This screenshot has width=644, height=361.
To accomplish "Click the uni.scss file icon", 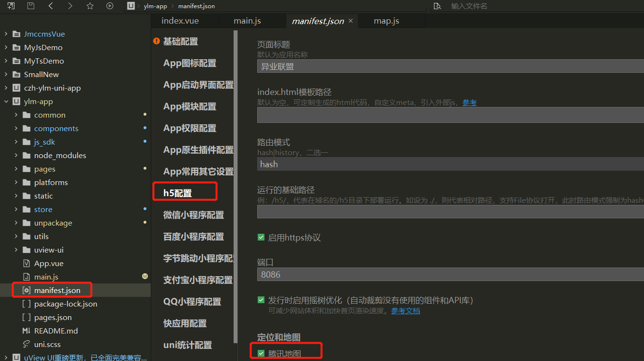I will [26, 344].
